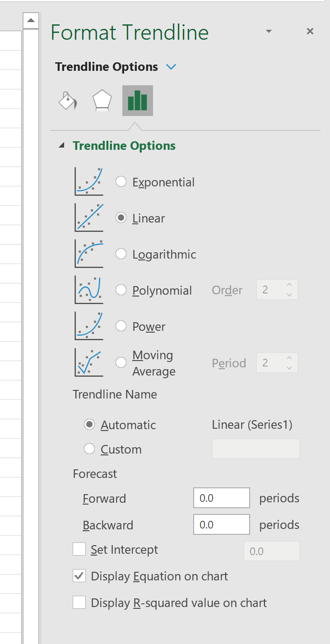
Task: Click the Exponential trendline curve icon
Action: click(x=89, y=181)
